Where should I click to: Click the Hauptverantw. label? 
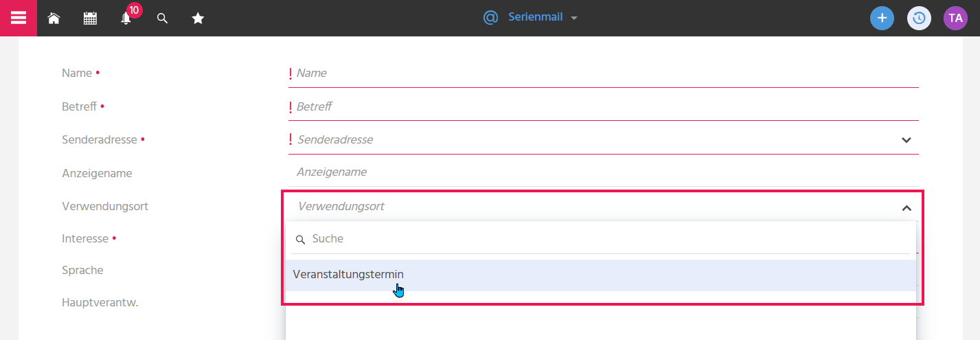click(x=100, y=302)
